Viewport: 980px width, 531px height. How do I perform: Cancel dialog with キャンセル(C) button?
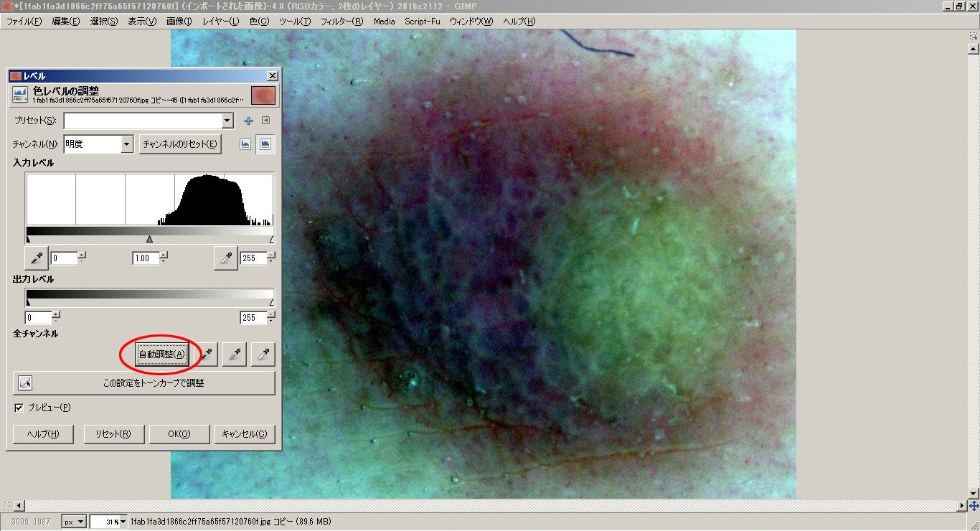[244, 434]
